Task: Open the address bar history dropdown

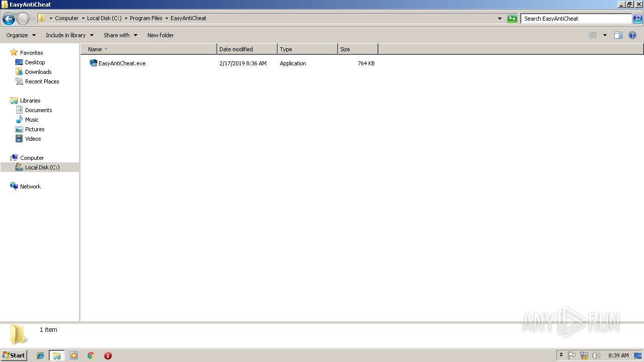Action: pyautogui.click(x=500, y=19)
